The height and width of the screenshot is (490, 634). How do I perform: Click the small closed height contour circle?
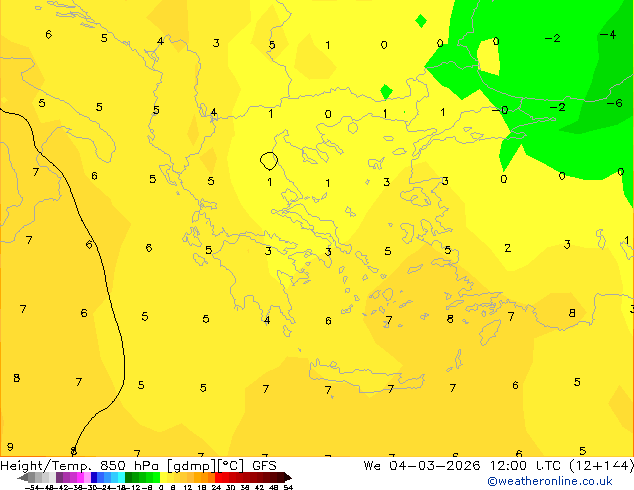tap(269, 161)
